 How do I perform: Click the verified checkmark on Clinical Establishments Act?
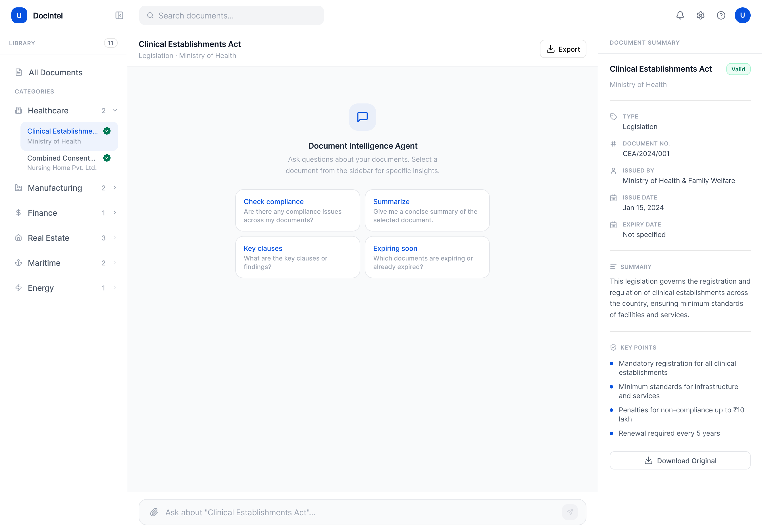click(x=107, y=131)
